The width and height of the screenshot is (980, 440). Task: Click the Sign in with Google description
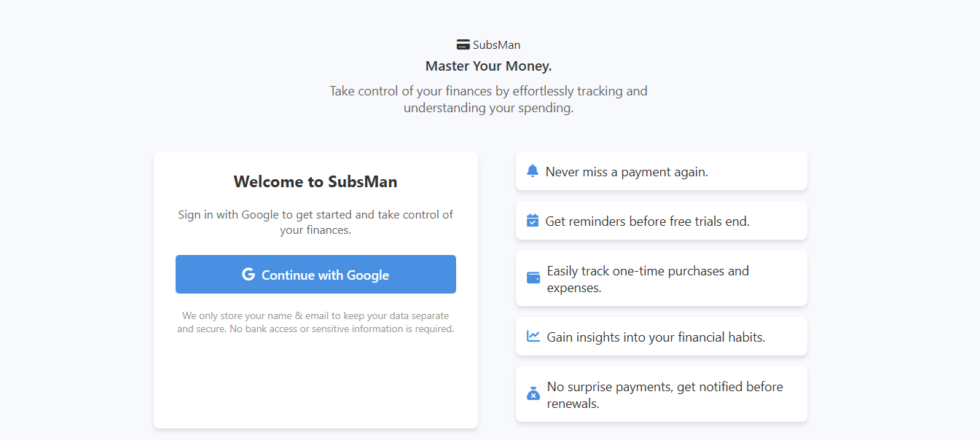click(315, 222)
